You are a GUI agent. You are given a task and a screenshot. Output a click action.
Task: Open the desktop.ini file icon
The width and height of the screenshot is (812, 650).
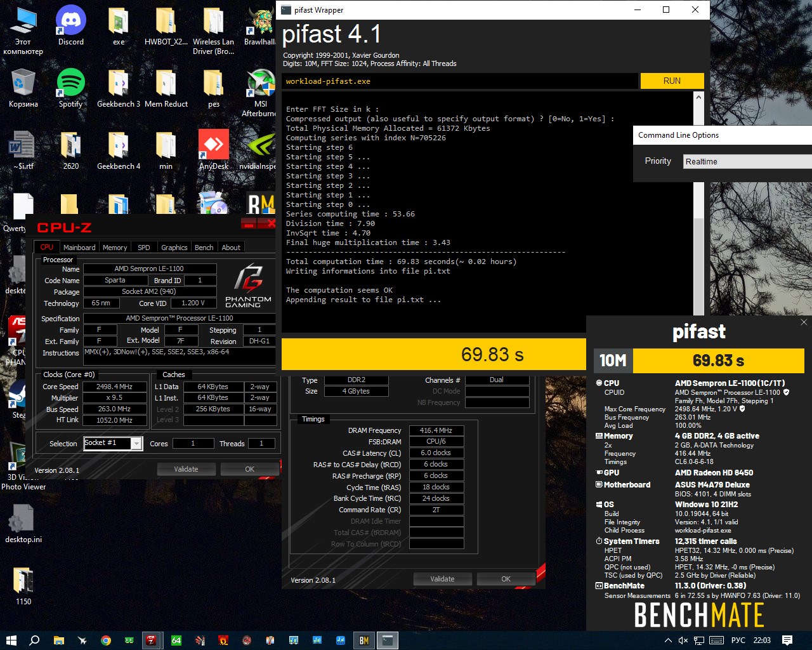23,524
